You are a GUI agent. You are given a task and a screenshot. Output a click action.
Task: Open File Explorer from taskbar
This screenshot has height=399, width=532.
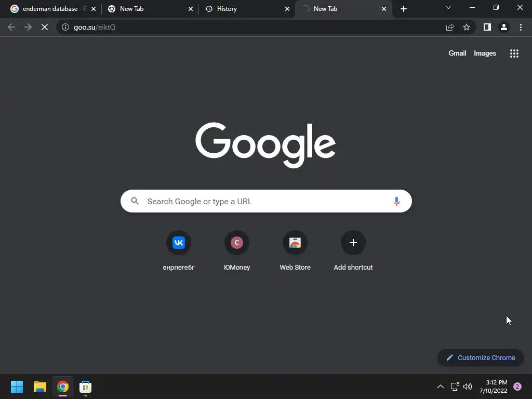coord(39,387)
